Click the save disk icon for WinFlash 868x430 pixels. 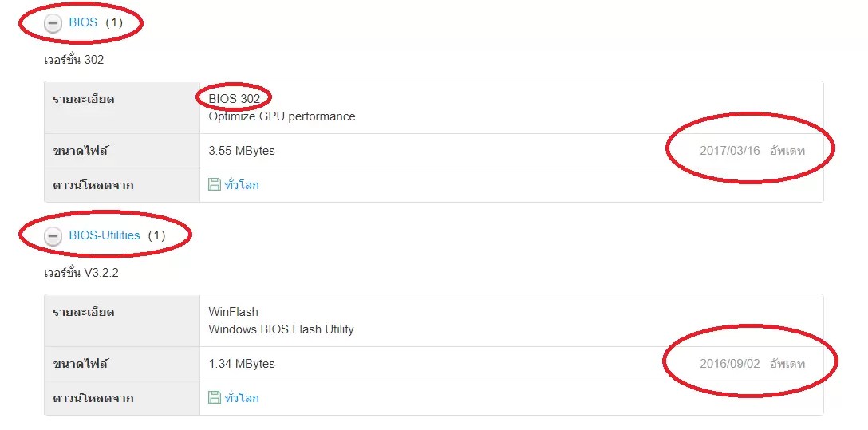pos(215,397)
